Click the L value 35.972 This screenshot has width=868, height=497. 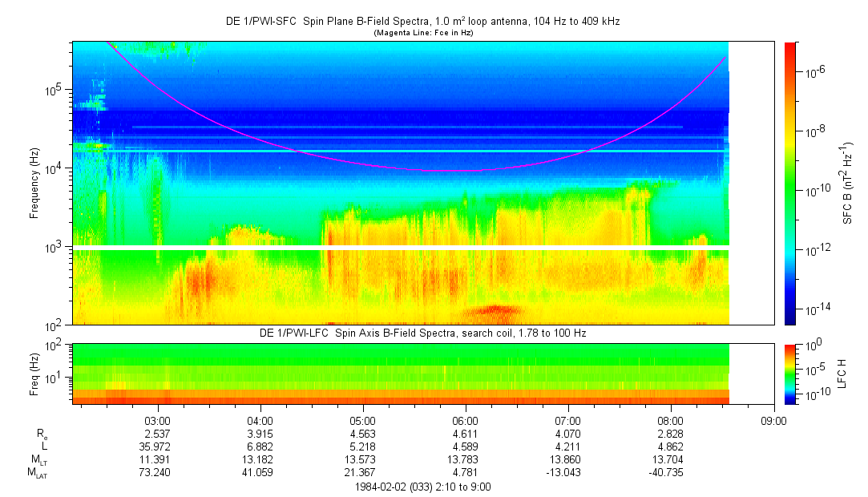[x=157, y=446]
